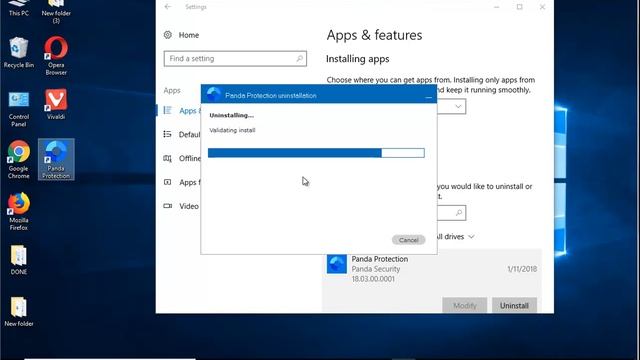Maximize the Settings window
Image resolution: width=640 pixels, height=360 pixels.
tap(520, 7)
